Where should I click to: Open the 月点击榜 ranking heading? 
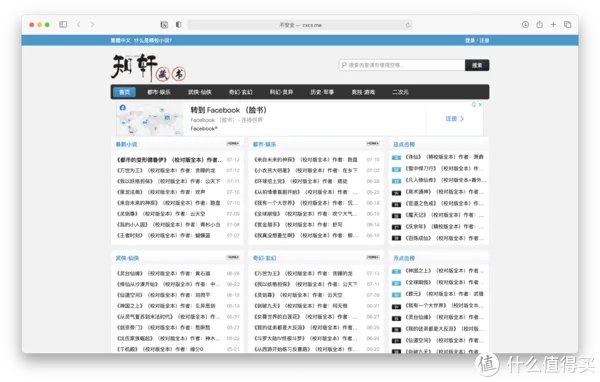pyautogui.click(x=404, y=258)
